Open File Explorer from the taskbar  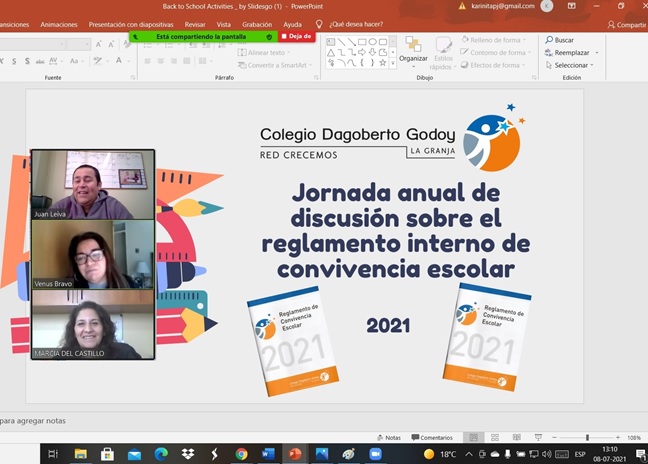81,454
